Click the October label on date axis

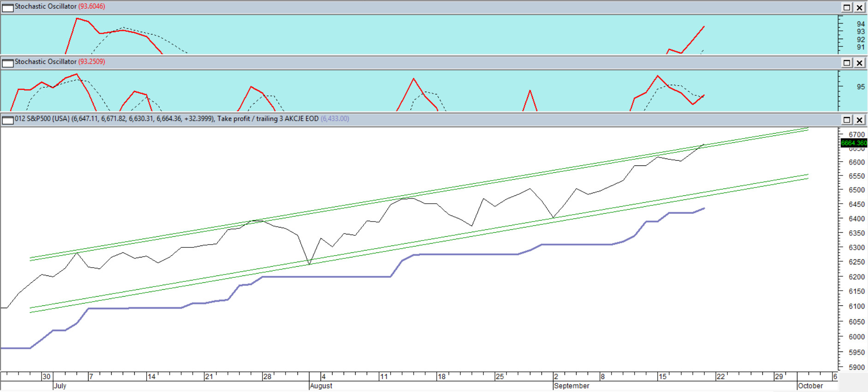coord(810,386)
